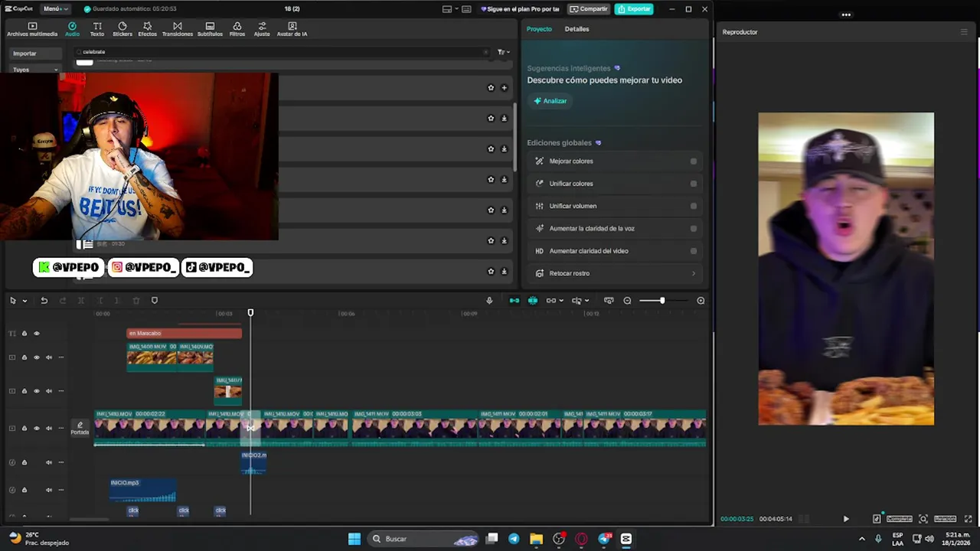Click the Completa quality button

pyautogui.click(x=900, y=519)
